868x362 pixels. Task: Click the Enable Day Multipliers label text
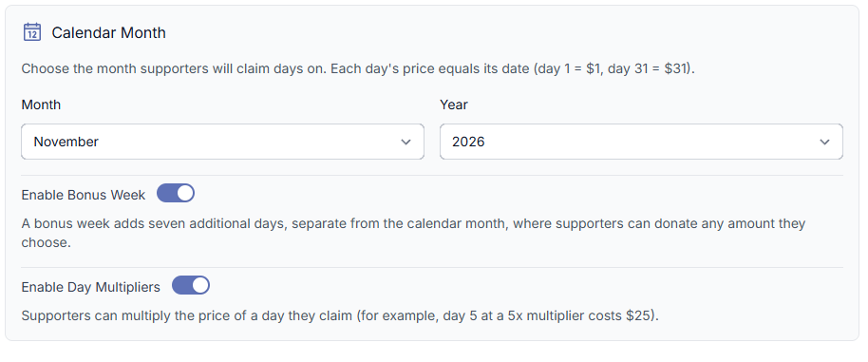(91, 287)
